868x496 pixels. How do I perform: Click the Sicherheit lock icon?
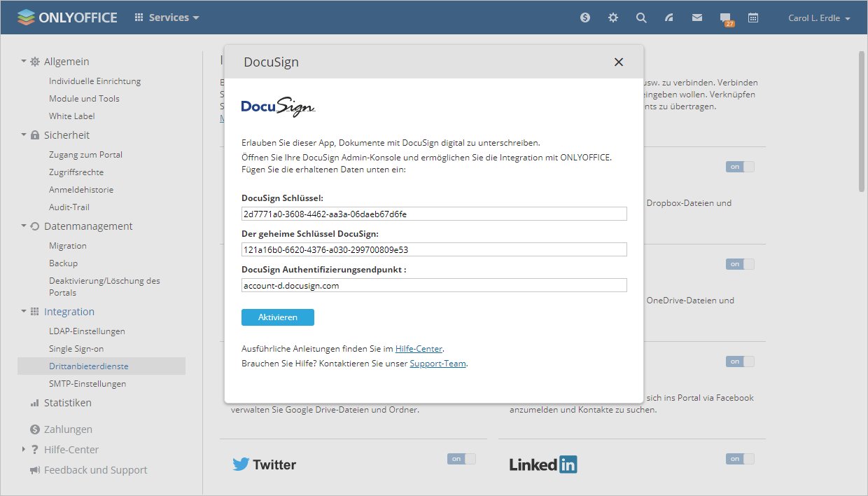click(x=35, y=135)
